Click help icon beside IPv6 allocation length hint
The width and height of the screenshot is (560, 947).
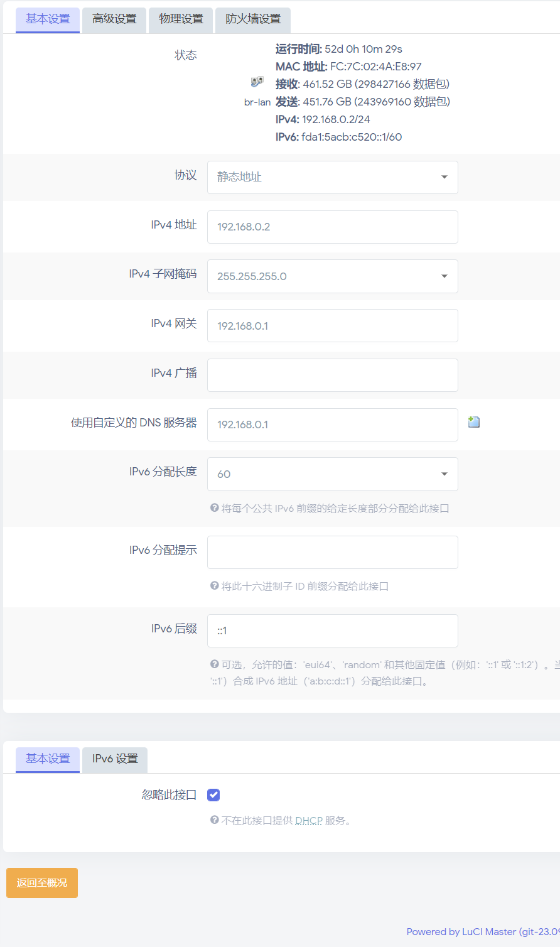pyautogui.click(x=215, y=508)
